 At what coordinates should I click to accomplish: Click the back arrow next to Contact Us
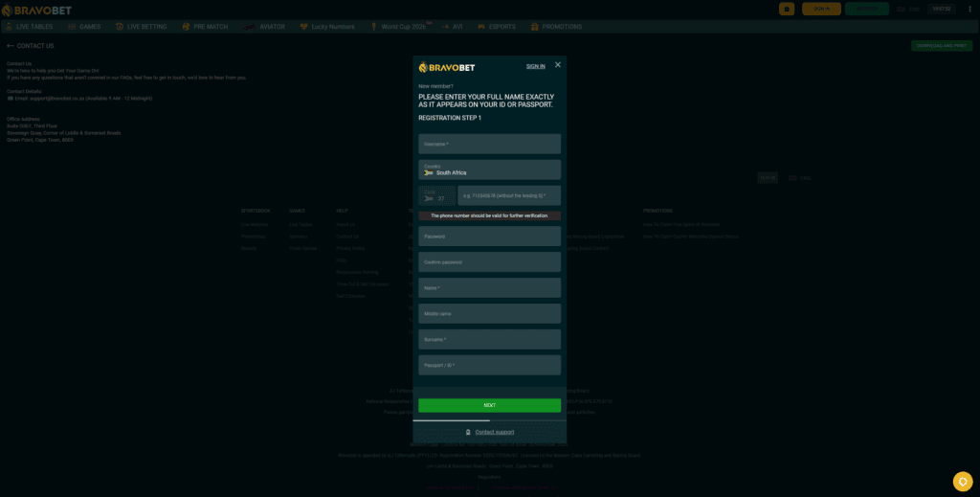[x=10, y=46]
